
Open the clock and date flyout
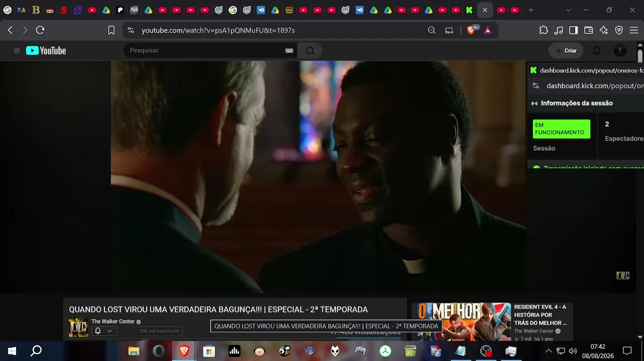(598, 351)
